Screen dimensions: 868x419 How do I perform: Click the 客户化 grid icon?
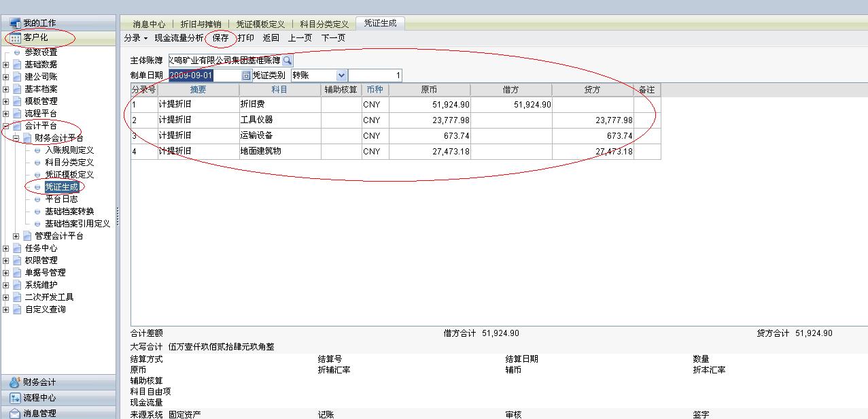pos(15,38)
